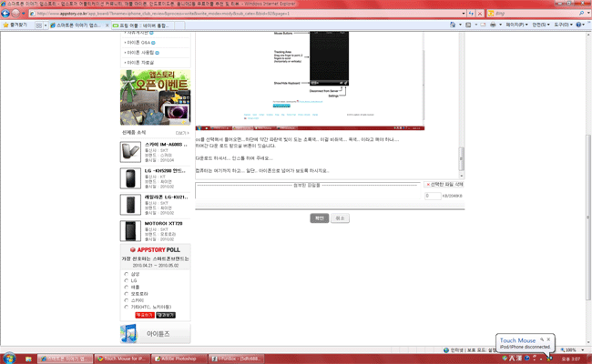Select the 모토로라 poll radio button

click(126, 293)
